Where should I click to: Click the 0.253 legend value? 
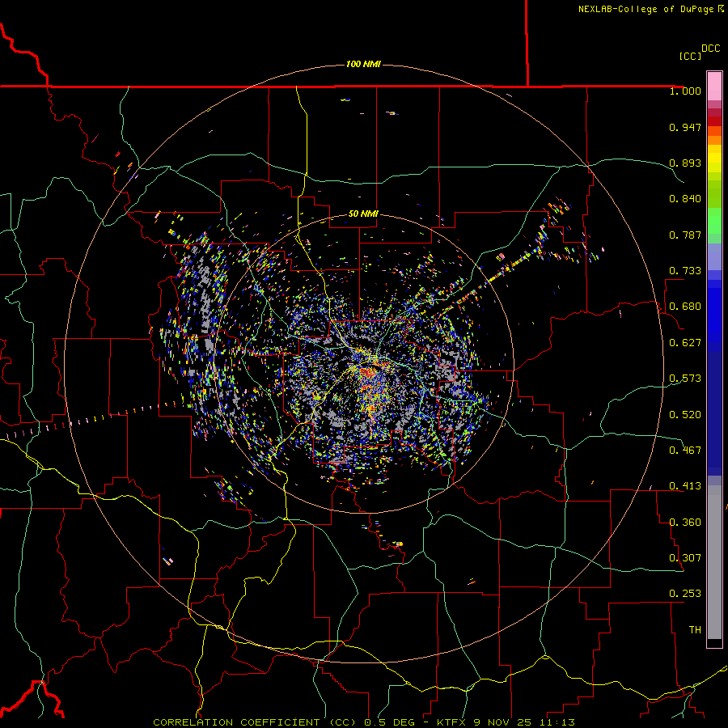tap(685, 594)
